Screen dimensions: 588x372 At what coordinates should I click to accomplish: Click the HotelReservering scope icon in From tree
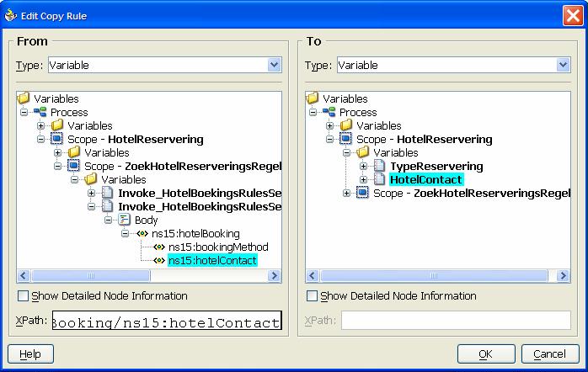(x=56, y=139)
